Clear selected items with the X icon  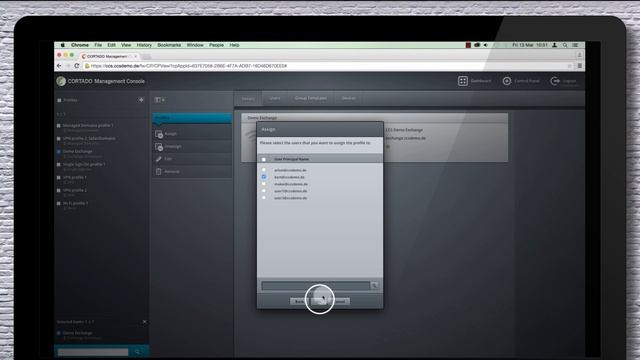point(144,322)
